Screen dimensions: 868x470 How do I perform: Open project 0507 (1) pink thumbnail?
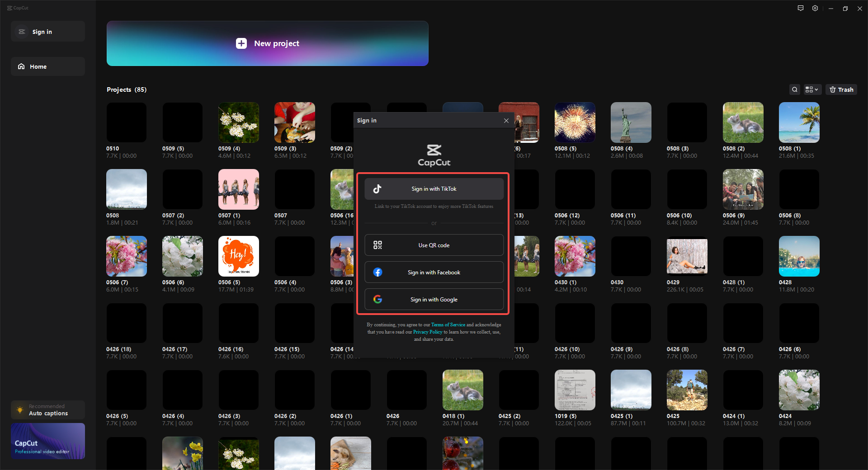[239, 189]
